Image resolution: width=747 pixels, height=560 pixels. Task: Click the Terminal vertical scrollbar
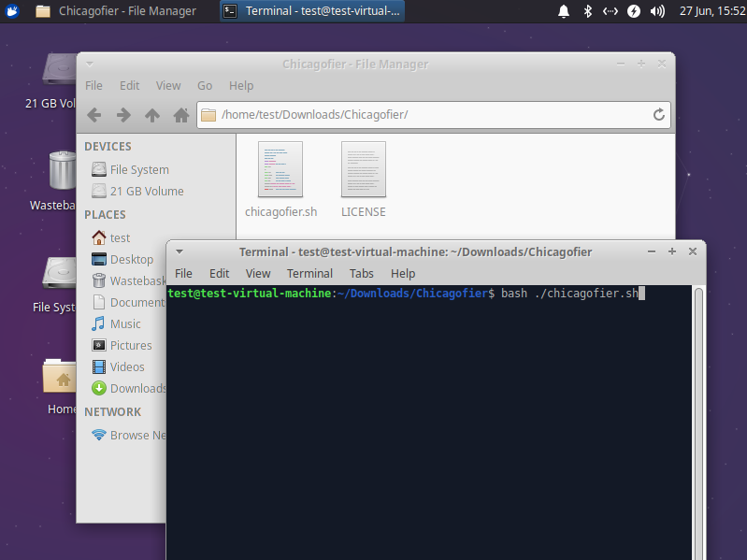(698, 423)
